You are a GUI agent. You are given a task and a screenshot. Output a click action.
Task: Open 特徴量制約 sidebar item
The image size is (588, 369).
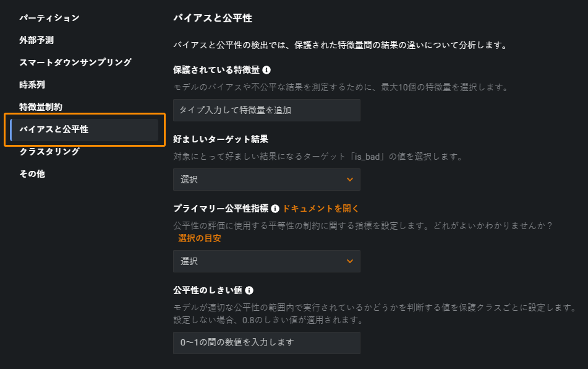(41, 107)
